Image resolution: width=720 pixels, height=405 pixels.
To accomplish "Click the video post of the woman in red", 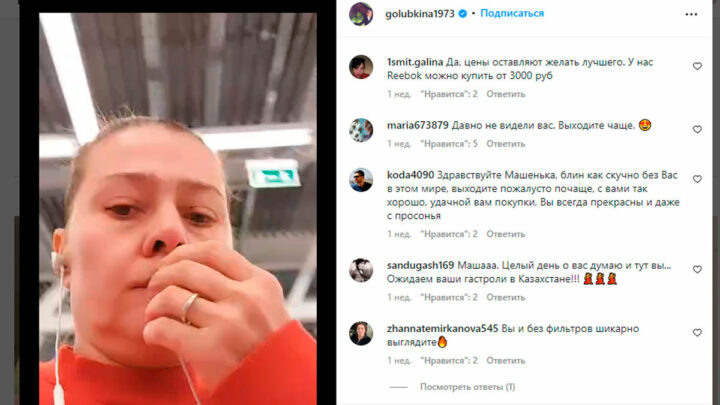I will [178, 209].
